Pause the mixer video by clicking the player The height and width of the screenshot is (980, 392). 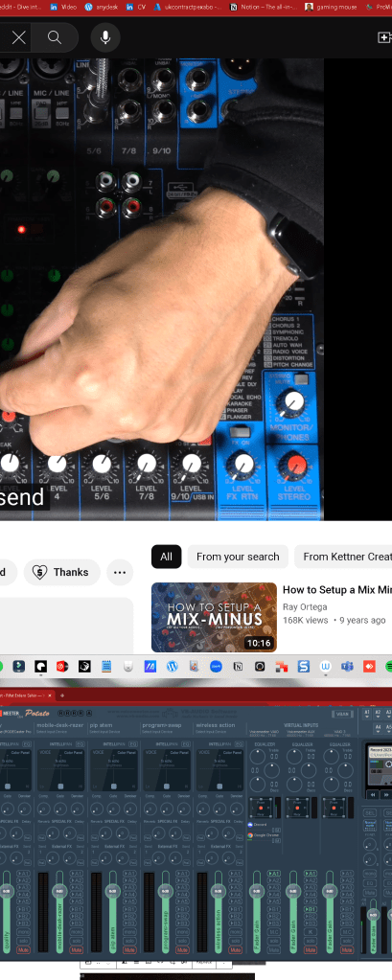click(x=162, y=288)
